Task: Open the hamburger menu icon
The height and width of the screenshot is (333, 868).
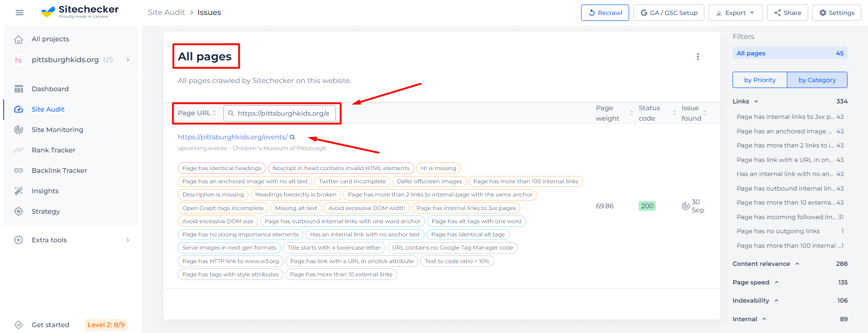Action: coord(19,13)
